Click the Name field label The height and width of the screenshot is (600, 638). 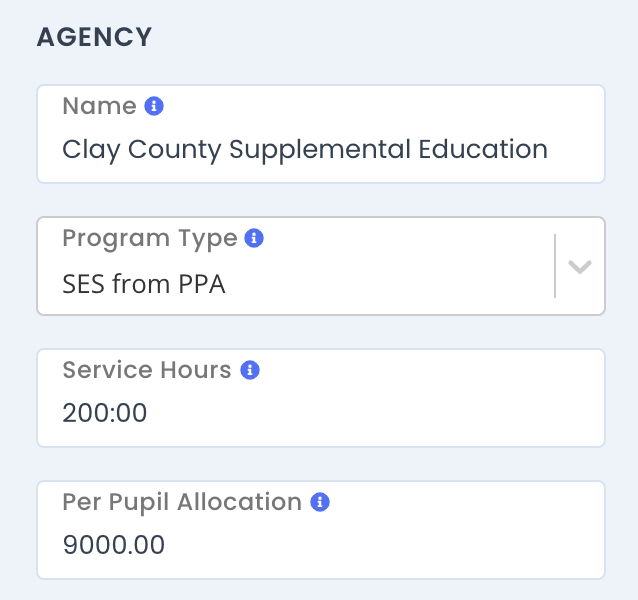pos(99,106)
